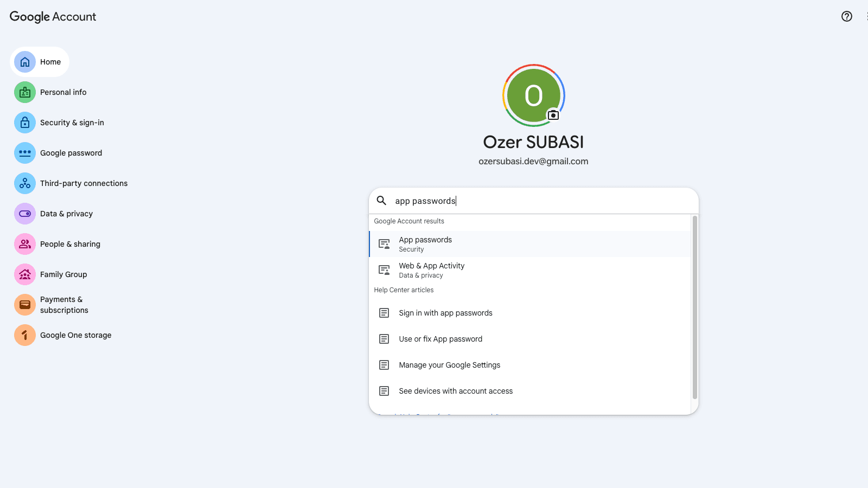This screenshot has height=488, width=868.
Task: Click the help question mark icon
Action: 846,16
